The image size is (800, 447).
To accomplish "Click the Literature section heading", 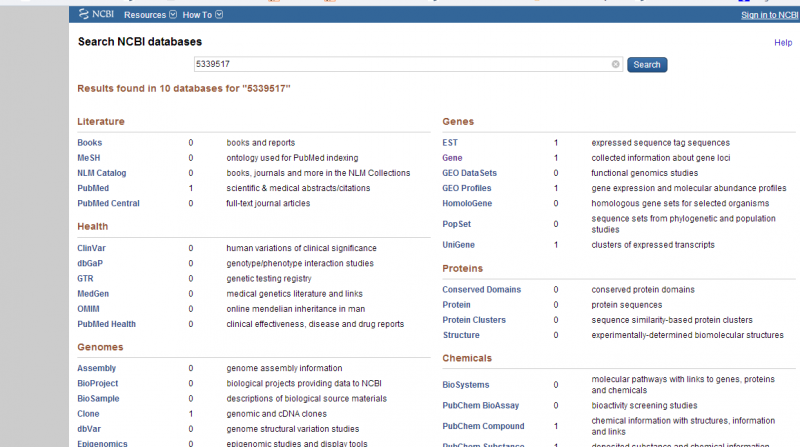I will point(101,121).
